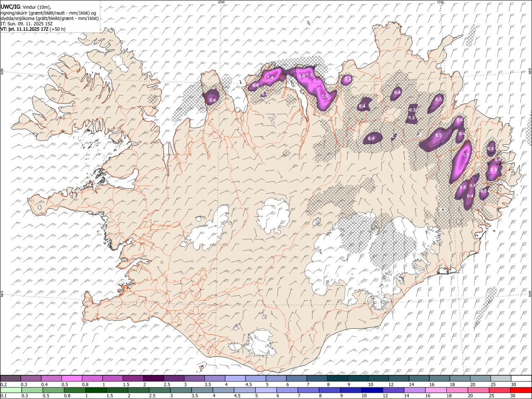
Task: Click the UWC/IG title label
Action: pos(10,7)
